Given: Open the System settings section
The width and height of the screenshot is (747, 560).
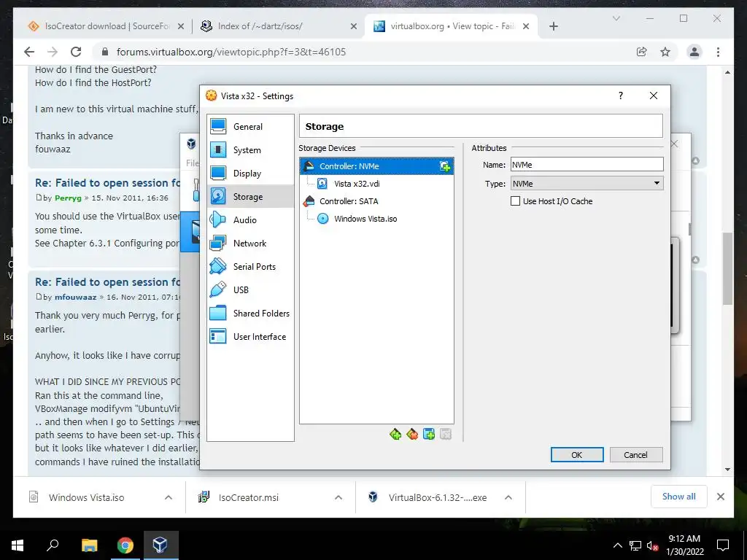Looking at the screenshot, I should click(251, 150).
